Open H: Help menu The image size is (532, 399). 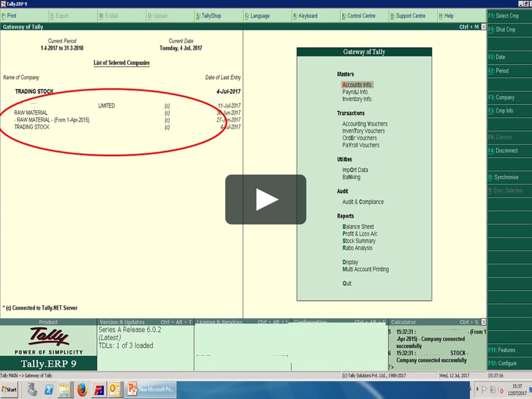tap(446, 16)
